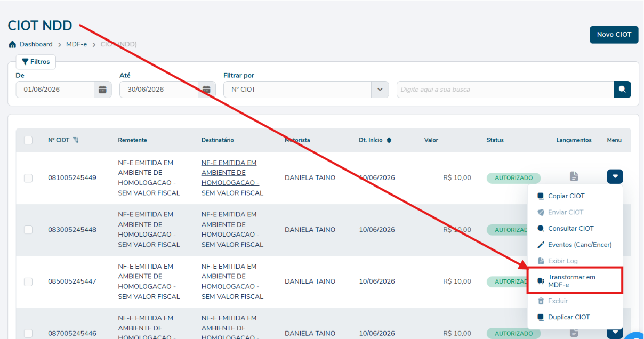This screenshot has height=339, width=644.
Task: Click Valor column header
Action: point(431,140)
